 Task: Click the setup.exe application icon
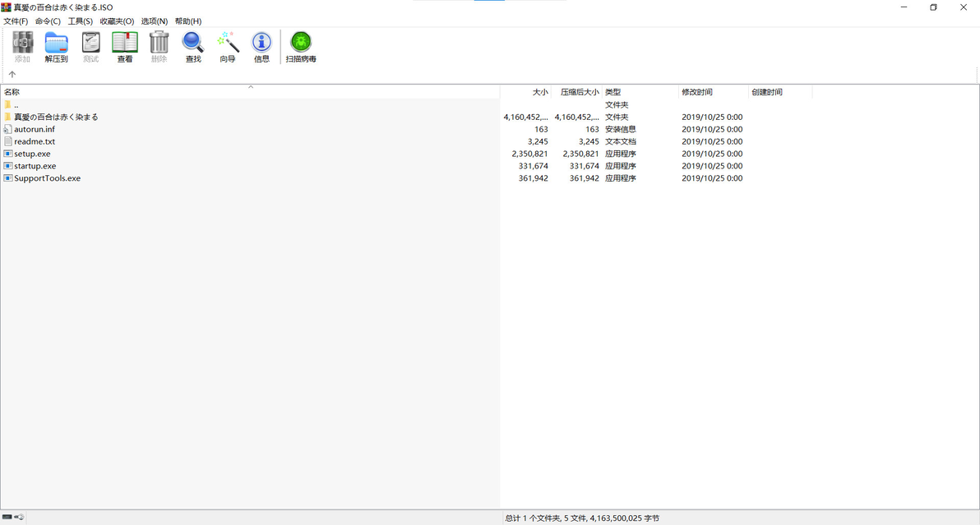pos(7,154)
